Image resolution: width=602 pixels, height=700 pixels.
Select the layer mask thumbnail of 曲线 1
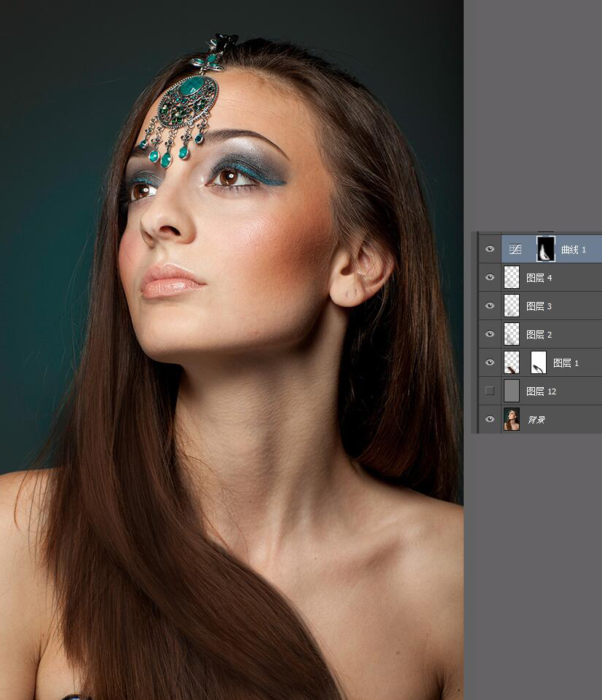tap(545, 249)
